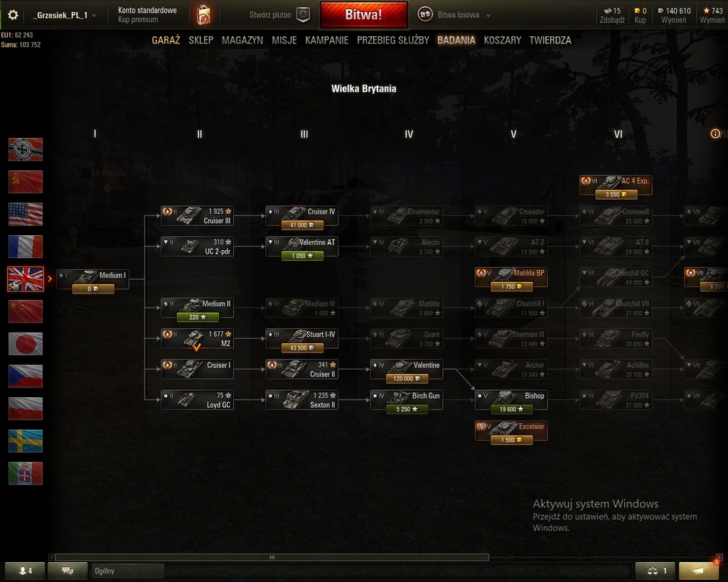Expand arrow next to the British flag
The height and width of the screenshot is (582, 728).
(x=50, y=279)
